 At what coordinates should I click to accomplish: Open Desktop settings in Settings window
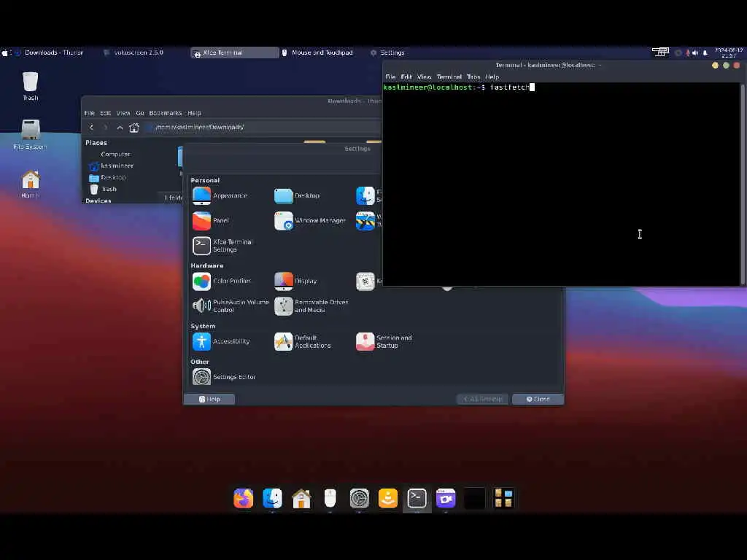[x=298, y=195]
